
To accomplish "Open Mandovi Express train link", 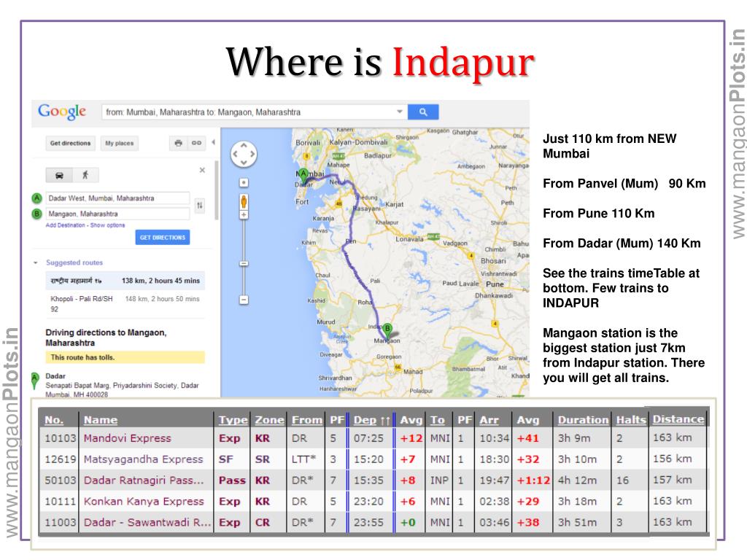I will [x=127, y=438].
